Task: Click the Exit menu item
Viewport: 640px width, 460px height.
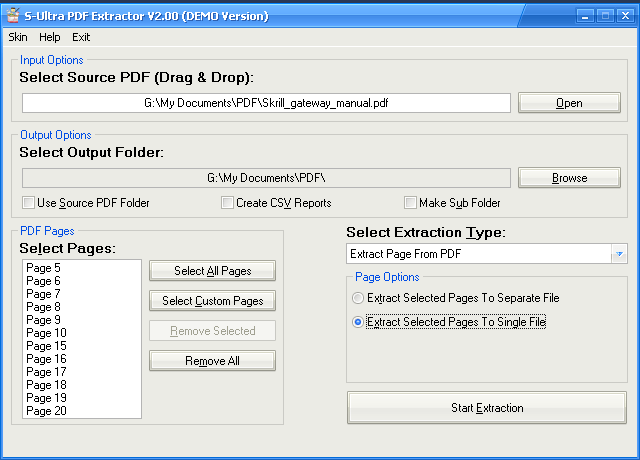Action: pos(81,37)
